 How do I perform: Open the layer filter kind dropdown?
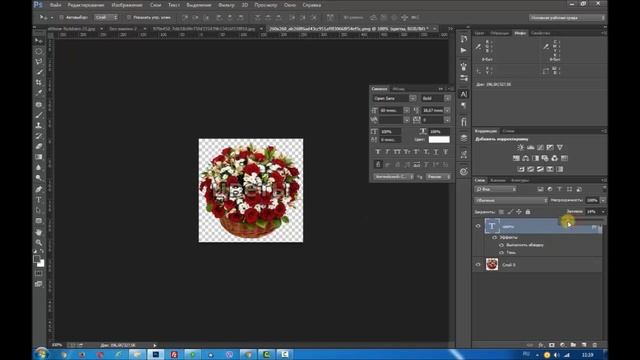click(496, 189)
